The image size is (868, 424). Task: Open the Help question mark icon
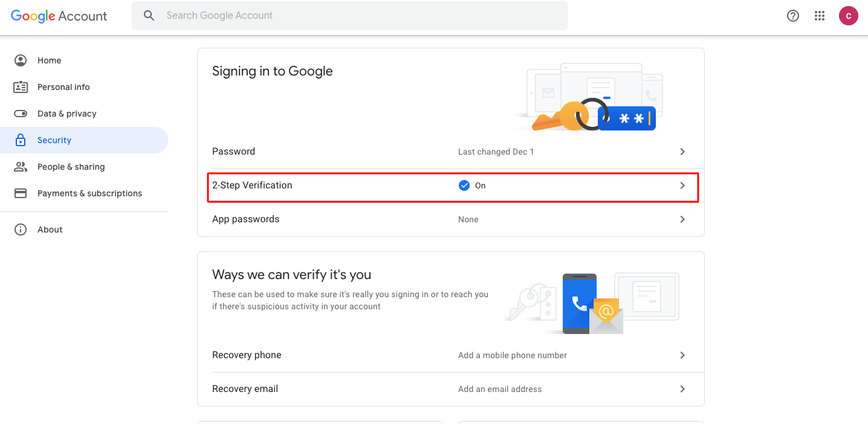[x=793, y=16]
